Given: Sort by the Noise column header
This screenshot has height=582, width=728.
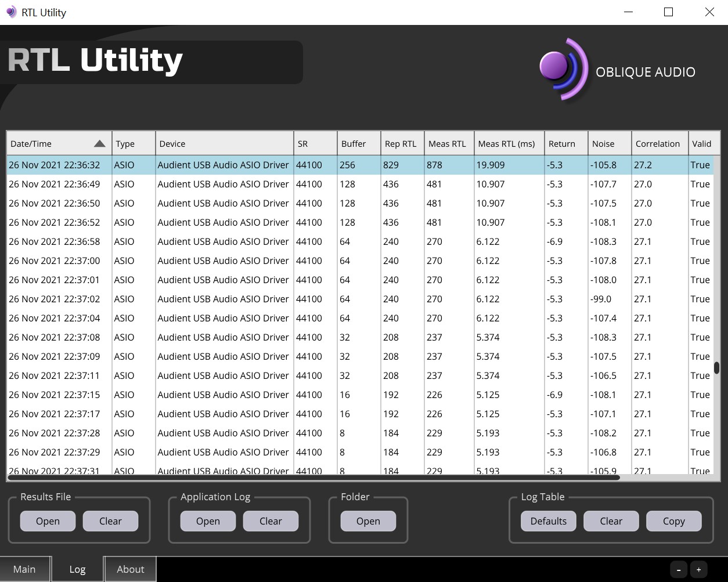Looking at the screenshot, I should [610, 144].
